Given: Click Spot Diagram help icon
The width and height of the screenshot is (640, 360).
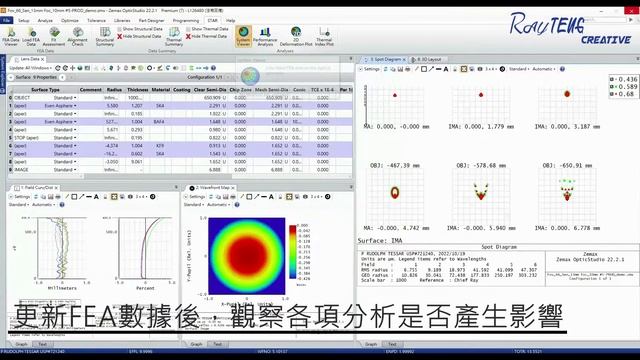Looking at the screenshot, I should (562, 69).
